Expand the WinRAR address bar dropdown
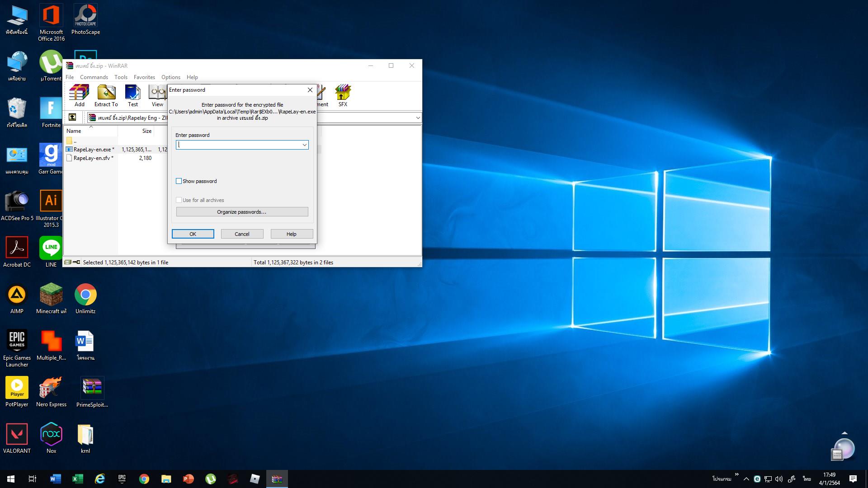The image size is (868, 488). [418, 117]
